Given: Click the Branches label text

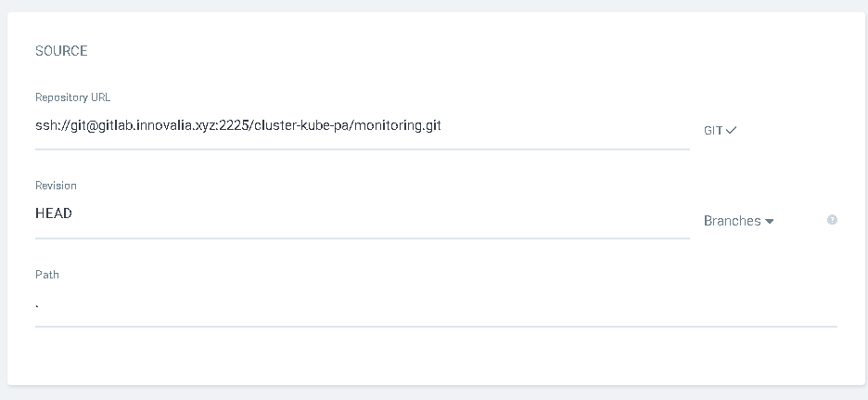Looking at the screenshot, I should (x=732, y=221).
